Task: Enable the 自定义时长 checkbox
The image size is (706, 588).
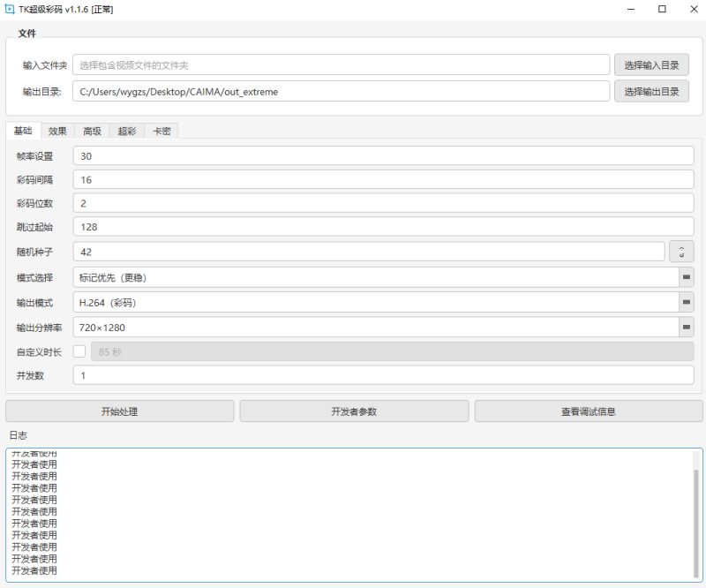Action: (79, 351)
